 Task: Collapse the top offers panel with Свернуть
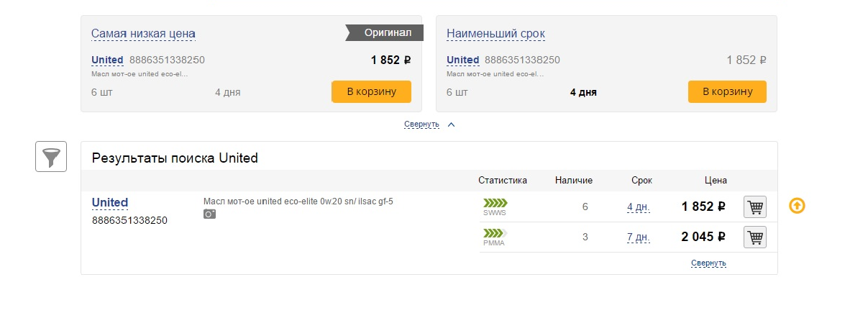(421, 124)
